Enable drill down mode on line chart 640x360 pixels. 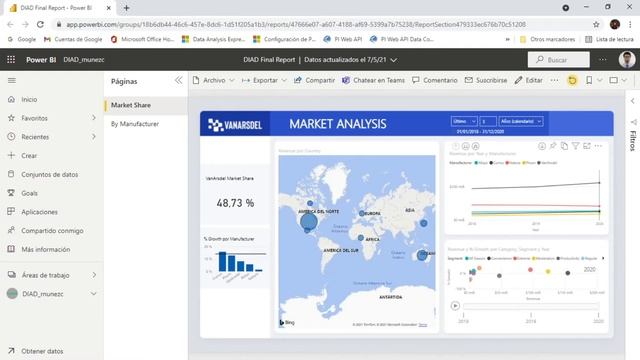(x=542, y=146)
